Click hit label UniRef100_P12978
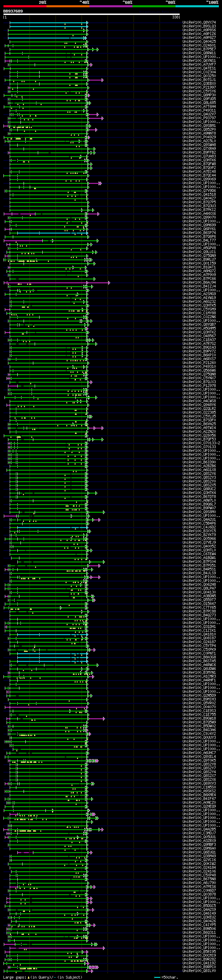This screenshot has width=222, height=980. (x=199, y=386)
